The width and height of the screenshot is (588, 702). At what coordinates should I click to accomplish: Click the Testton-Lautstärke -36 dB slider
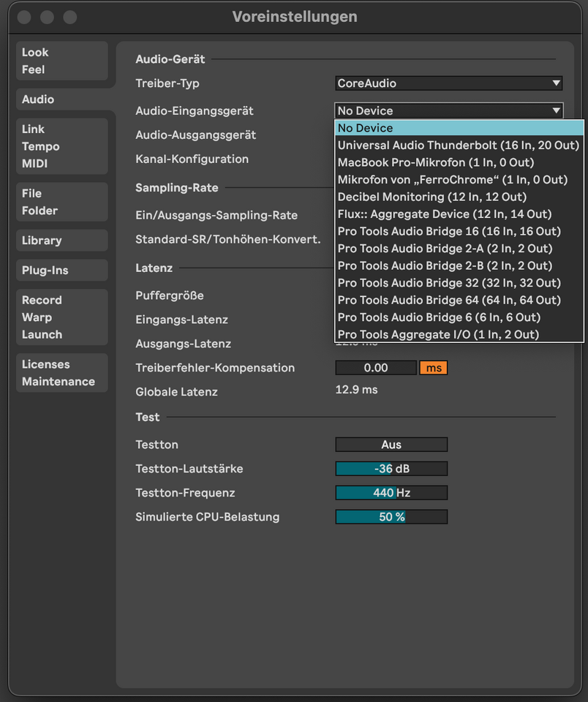coord(391,469)
